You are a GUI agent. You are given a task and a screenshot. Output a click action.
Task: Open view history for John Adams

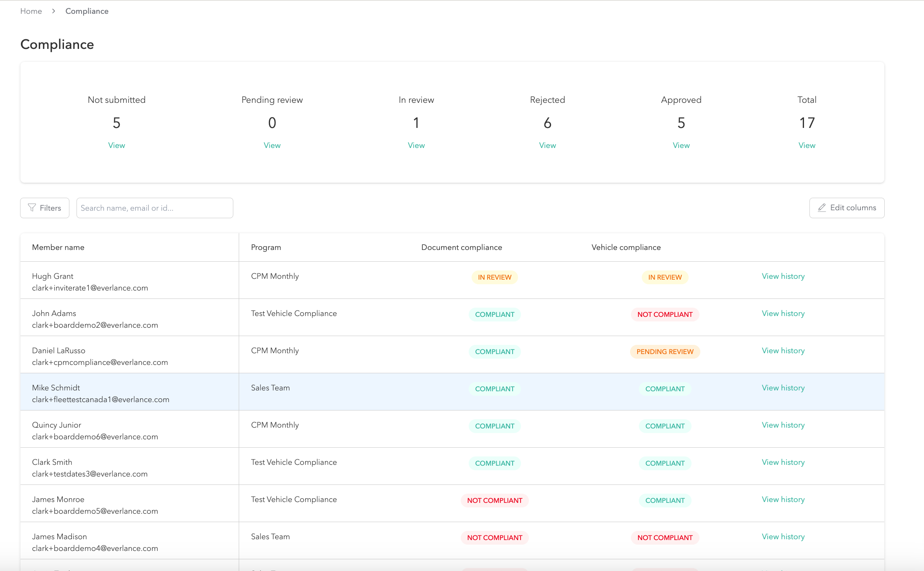click(783, 314)
